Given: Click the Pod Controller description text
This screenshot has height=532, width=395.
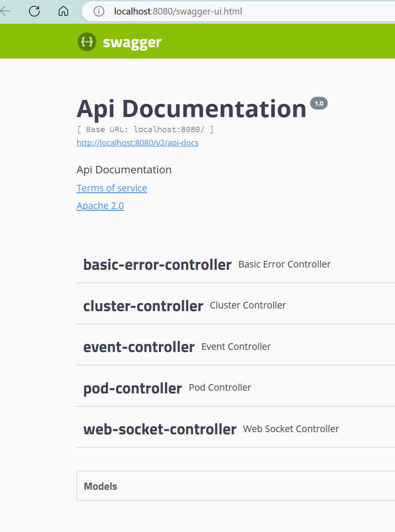Looking at the screenshot, I should click(x=220, y=387).
